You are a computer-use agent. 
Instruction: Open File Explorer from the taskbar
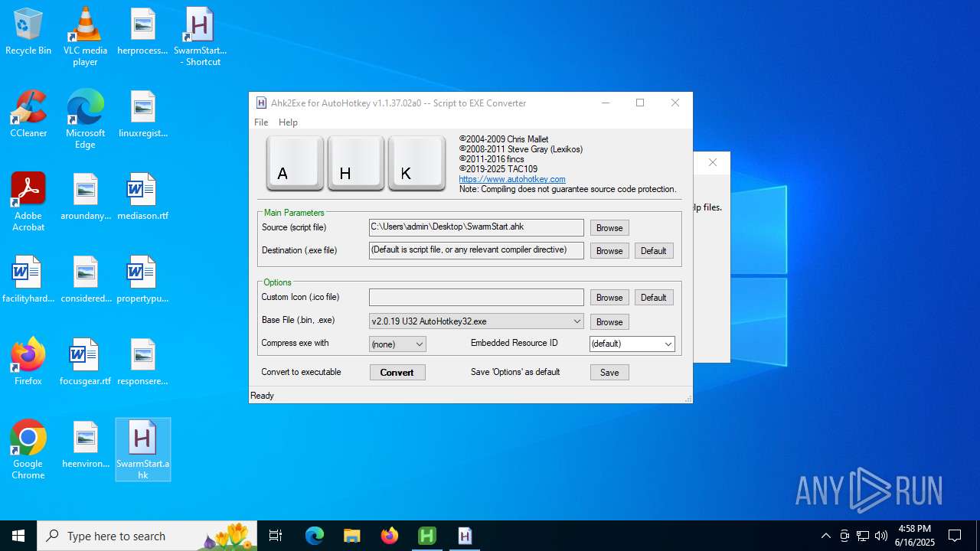click(351, 536)
